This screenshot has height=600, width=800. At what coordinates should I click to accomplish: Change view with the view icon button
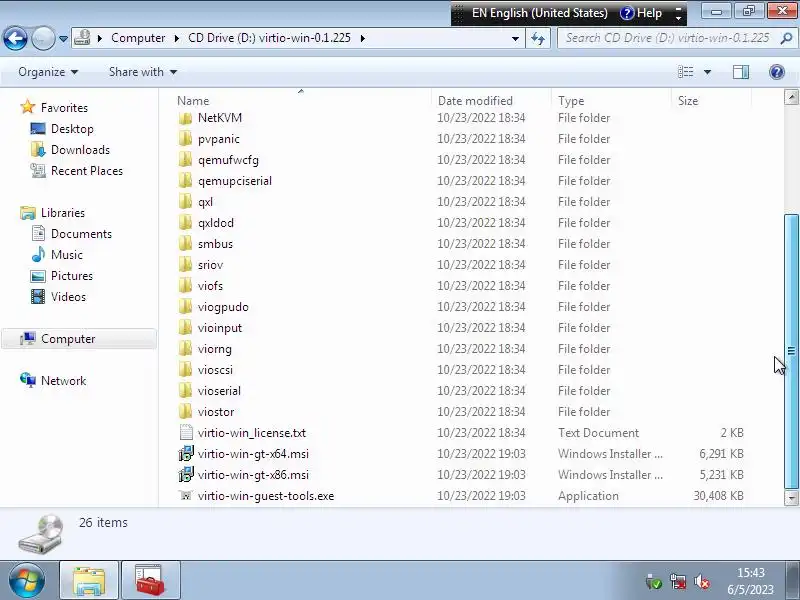pyautogui.click(x=685, y=72)
